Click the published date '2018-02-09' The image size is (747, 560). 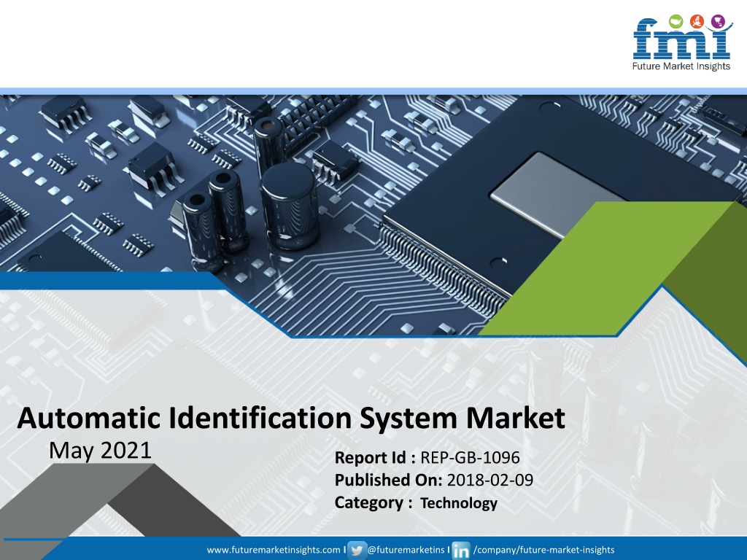click(x=489, y=480)
